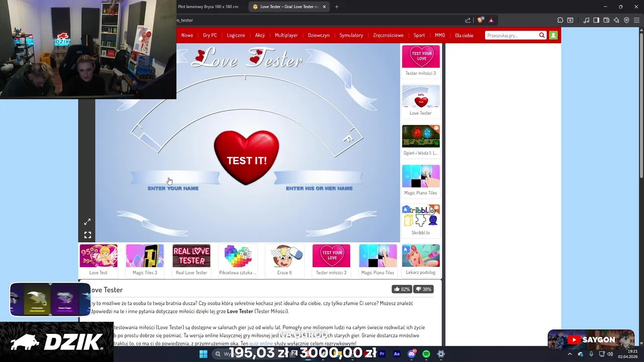Open the Akcji menu category
This screenshot has width=644, height=362.
(260, 35)
